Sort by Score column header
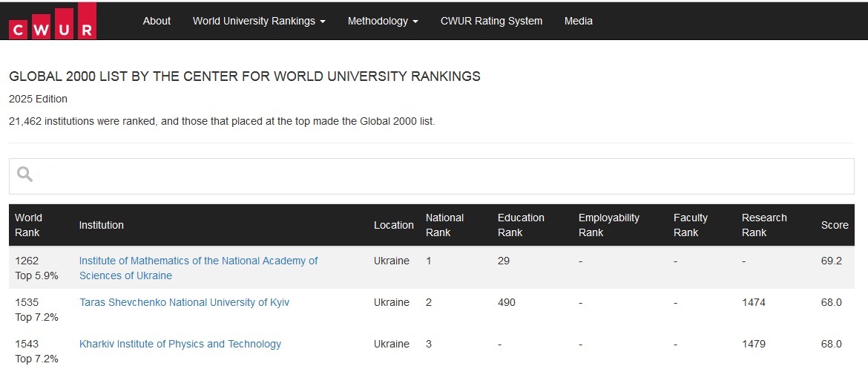This screenshot has width=868, height=372. pos(835,225)
